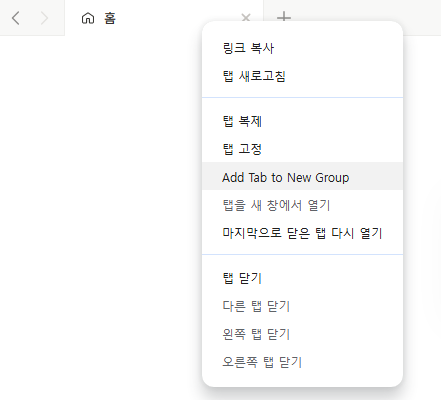Open a new tab with plus icon
This screenshot has height=400, width=441.
(284, 17)
